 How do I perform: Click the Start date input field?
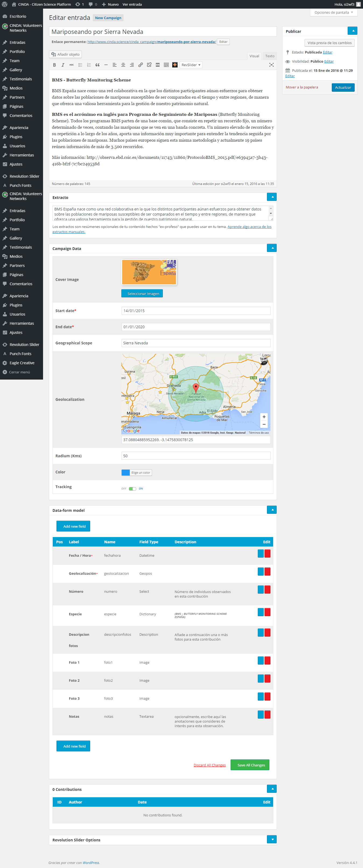pyautogui.click(x=196, y=311)
